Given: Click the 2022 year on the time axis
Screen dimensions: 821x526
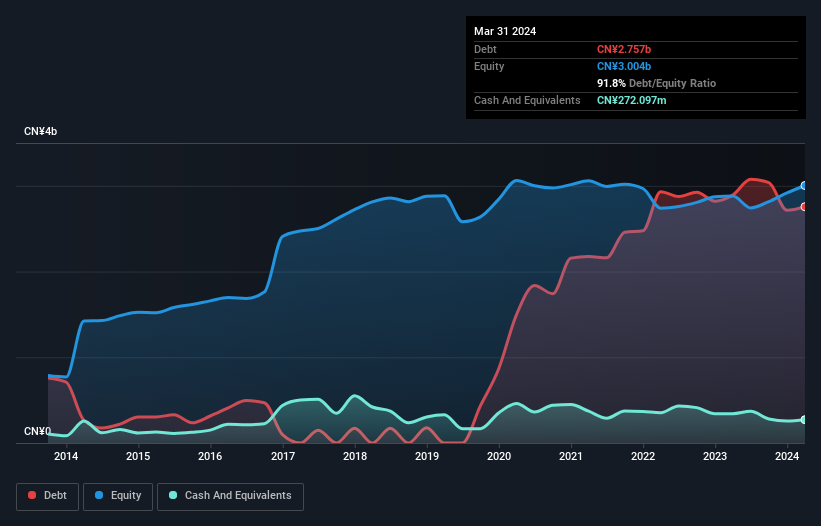Looking at the screenshot, I should (643, 457).
